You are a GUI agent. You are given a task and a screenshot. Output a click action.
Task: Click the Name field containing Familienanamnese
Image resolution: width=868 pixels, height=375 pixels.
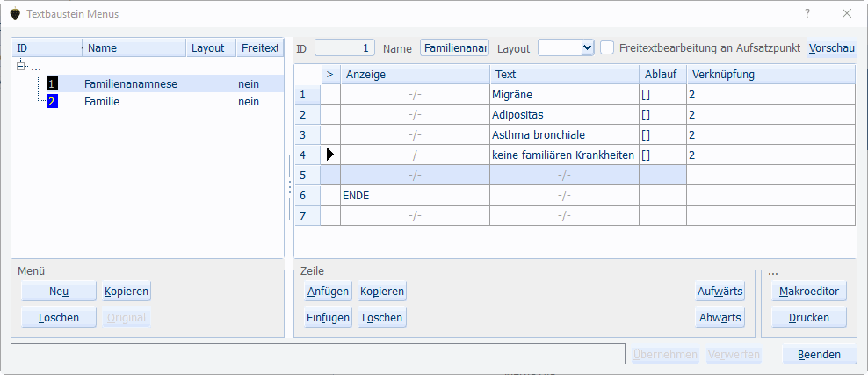(x=455, y=48)
